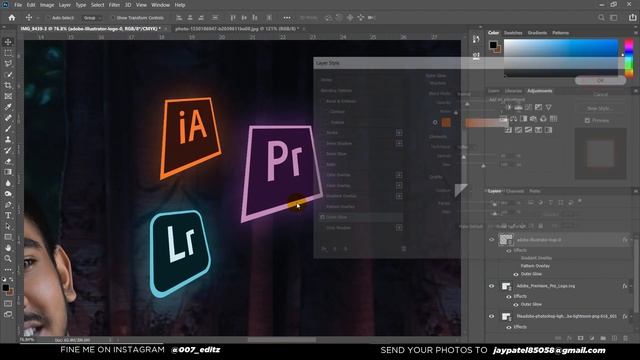
Task: Open the Libraries tab
Action: [513, 91]
